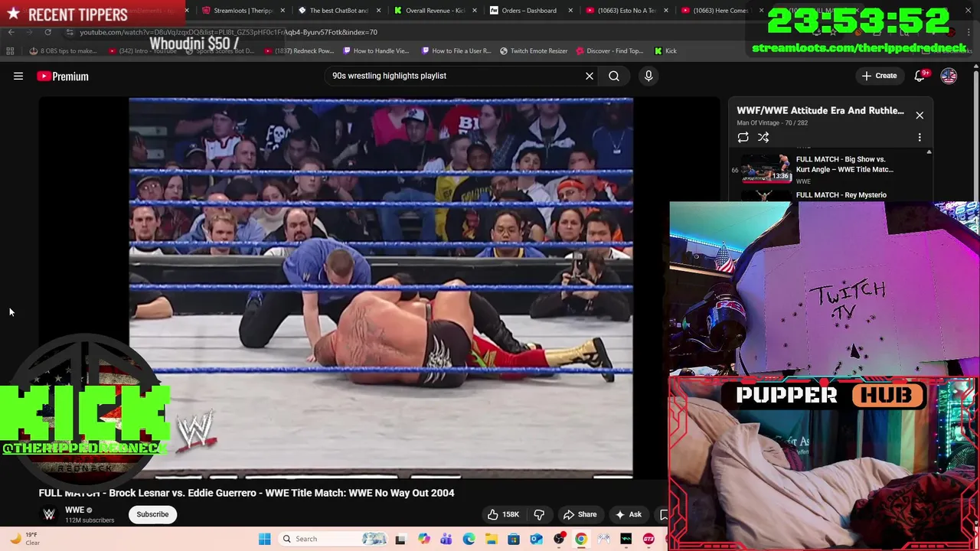
Task: Close the playlist panel
Action: (x=920, y=115)
